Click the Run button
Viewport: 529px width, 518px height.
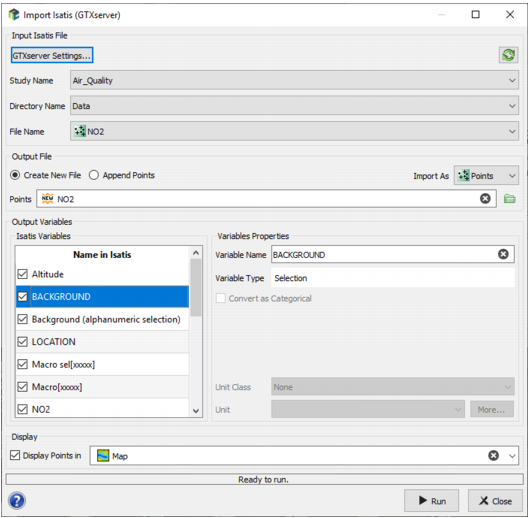point(431,501)
